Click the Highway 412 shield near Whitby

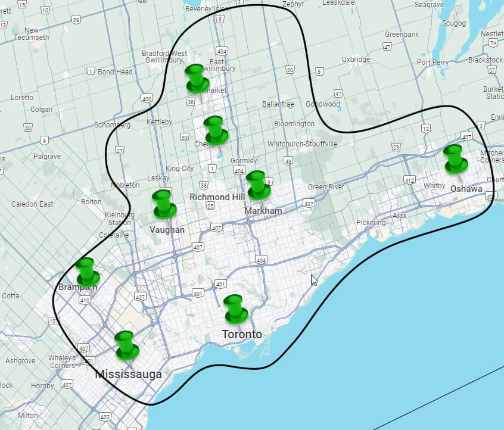coord(409,179)
